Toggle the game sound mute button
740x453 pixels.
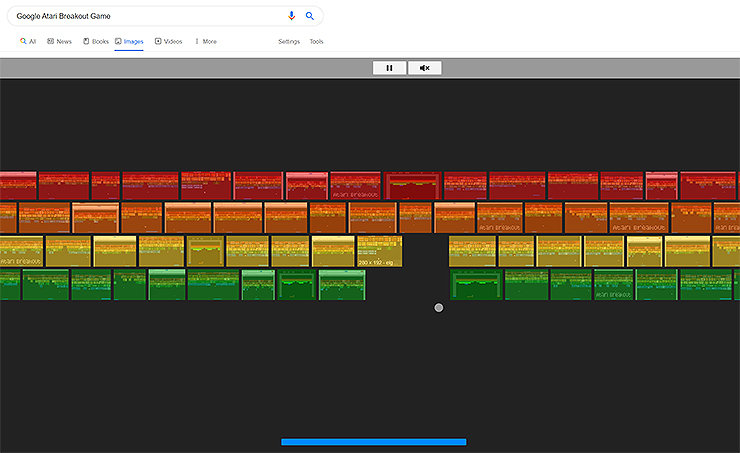425,68
